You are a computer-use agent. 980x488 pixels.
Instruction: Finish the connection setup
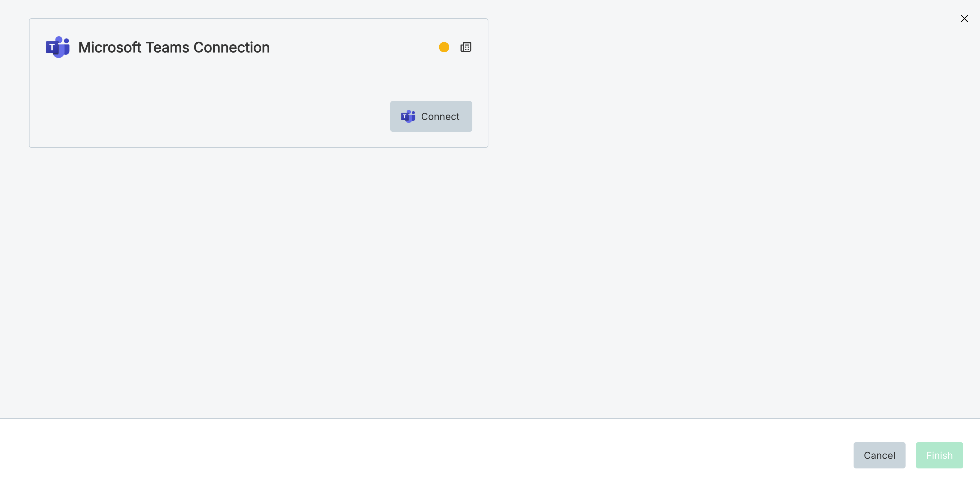coord(939,455)
